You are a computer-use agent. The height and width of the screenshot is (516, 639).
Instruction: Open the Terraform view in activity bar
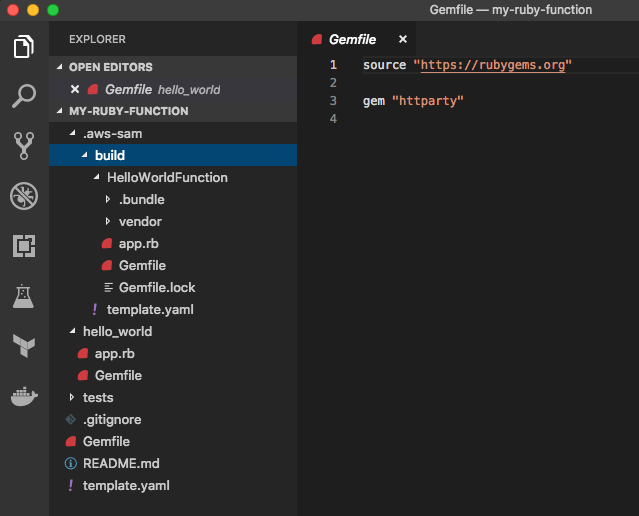tap(24, 346)
